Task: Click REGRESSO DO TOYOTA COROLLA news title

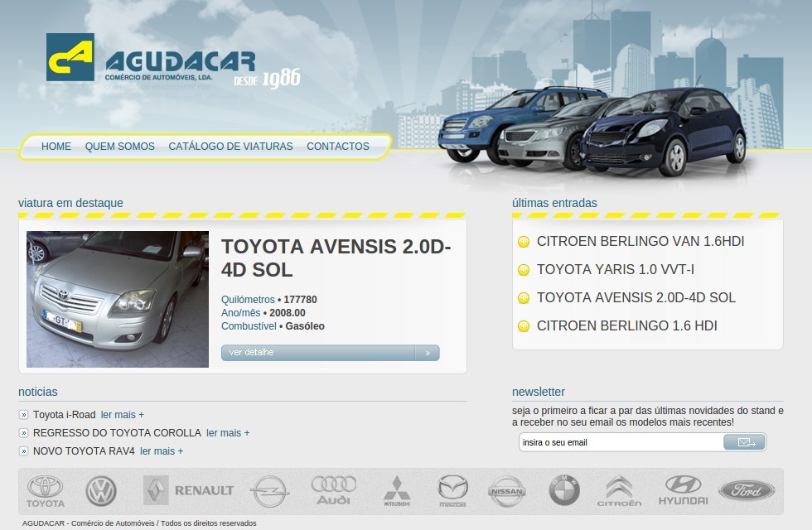Action: click(117, 432)
